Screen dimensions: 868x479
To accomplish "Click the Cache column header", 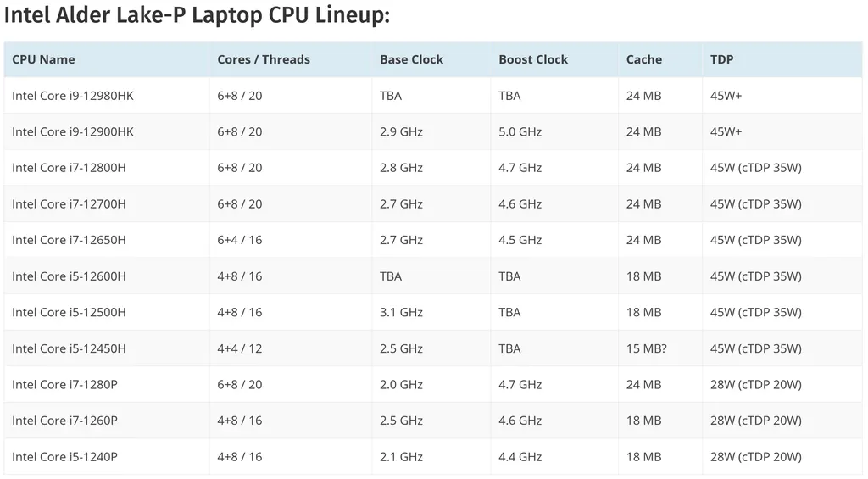I will (x=644, y=59).
